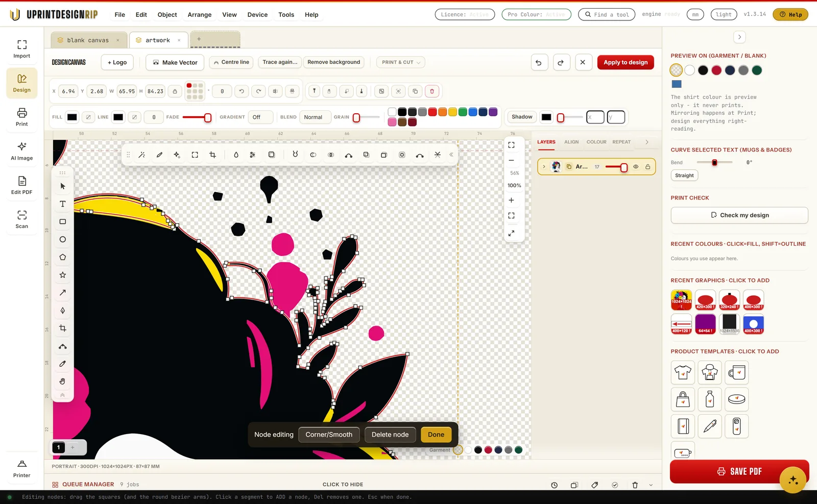Open the Arrange menu
This screenshot has width=817, height=504.
point(200,15)
